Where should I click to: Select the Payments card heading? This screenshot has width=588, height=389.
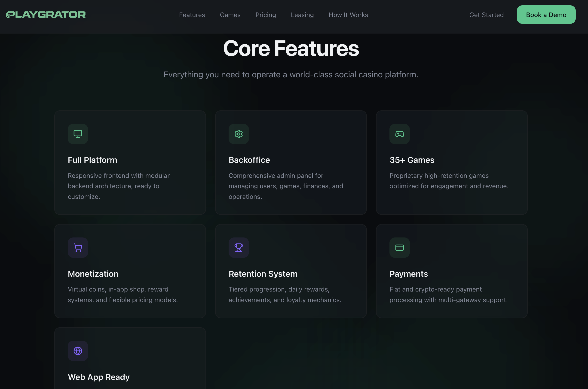[x=408, y=274]
